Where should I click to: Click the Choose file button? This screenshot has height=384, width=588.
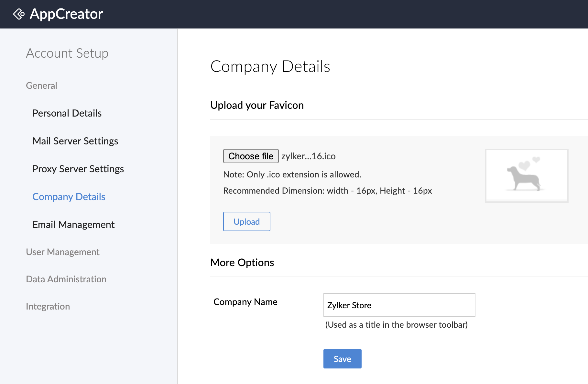[x=251, y=156]
